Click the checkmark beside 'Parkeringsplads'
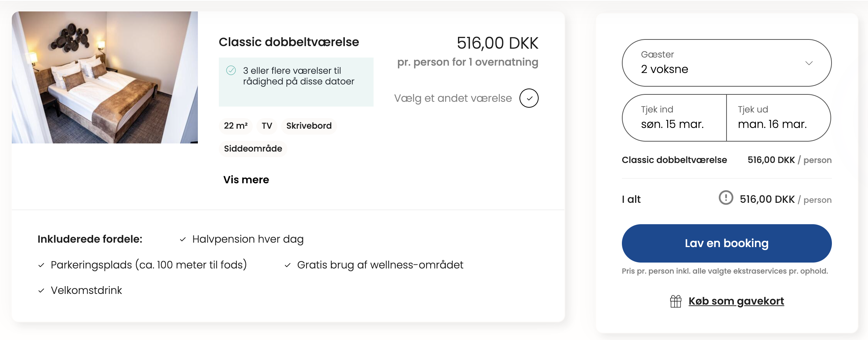Screen dimensions: 868x340 pos(41,265)
